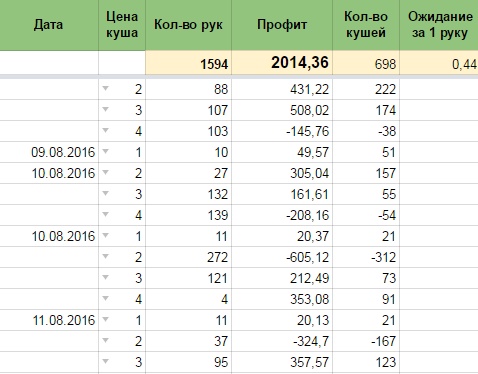This screenshot has width=478, height=374.
Task: Open the dropdown in the 09.08.2016 row
Action: click(106, 151)
